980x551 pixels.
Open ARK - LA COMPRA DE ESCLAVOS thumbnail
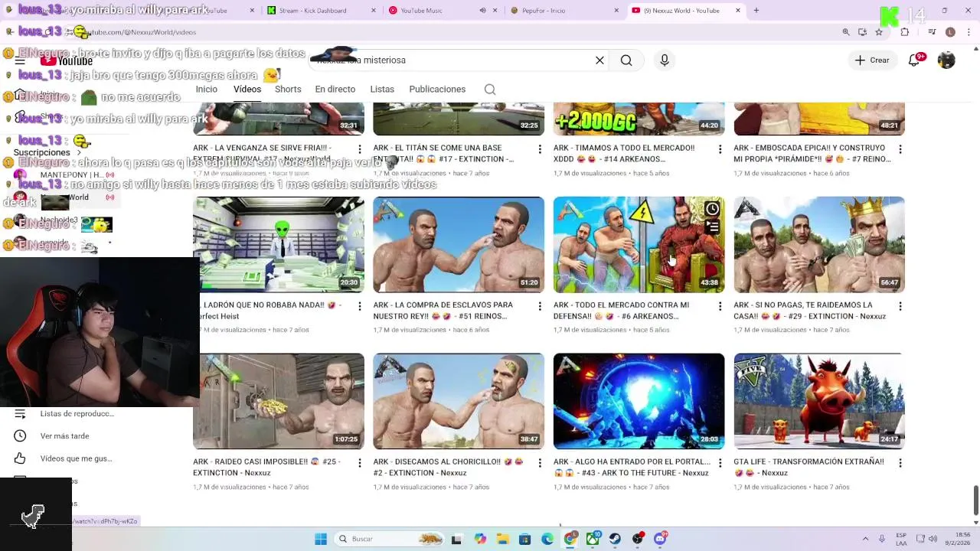click(459, 244)
